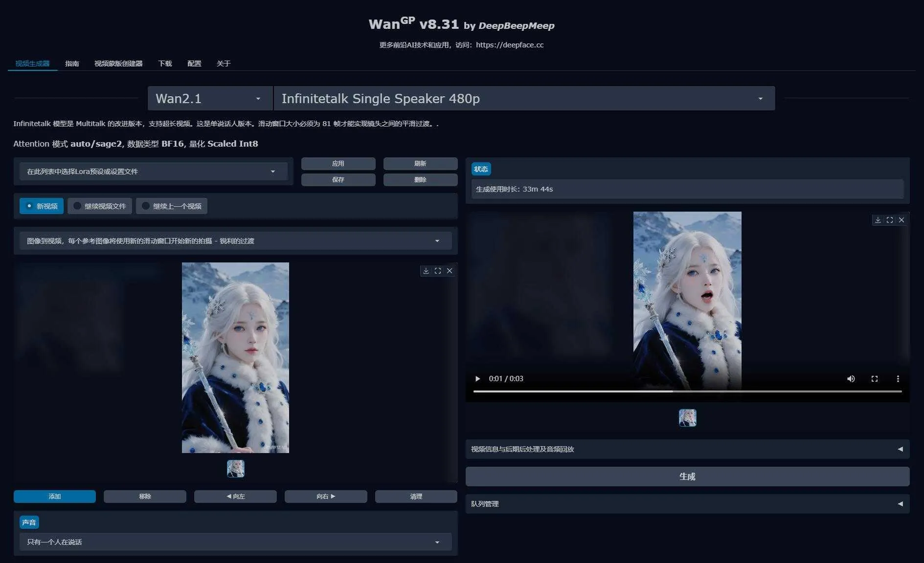Image resolution: width=924 pixels, height=563 pixels.
Task: Seek on the video progress bar
Action: point(687,391)
